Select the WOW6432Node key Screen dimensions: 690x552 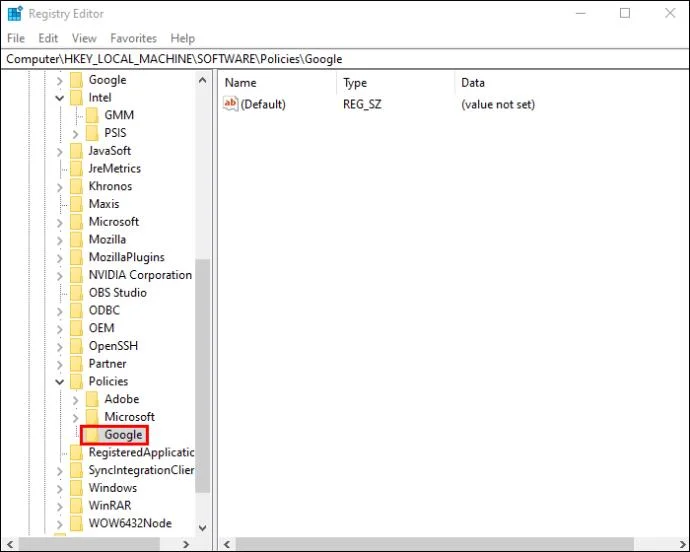coord(130,523)
